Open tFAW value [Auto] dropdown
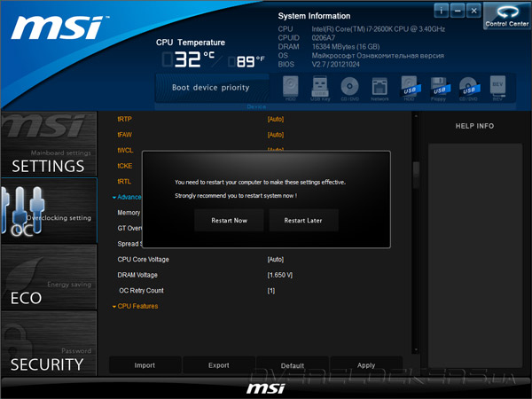532x399 pixels. 276,135
